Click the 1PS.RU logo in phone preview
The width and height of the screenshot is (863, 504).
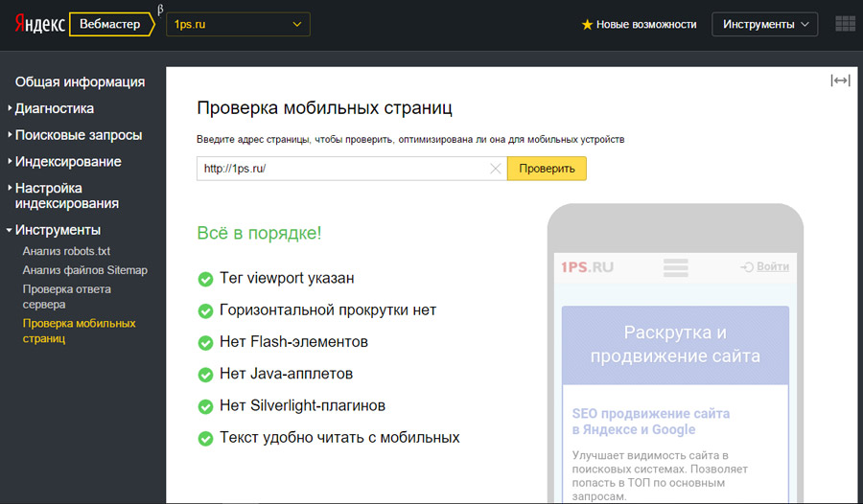(x=588, y=267)
